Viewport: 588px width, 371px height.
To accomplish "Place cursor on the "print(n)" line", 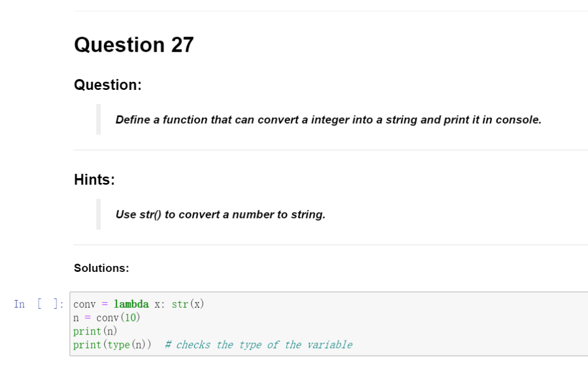I will tap(95, 331).
